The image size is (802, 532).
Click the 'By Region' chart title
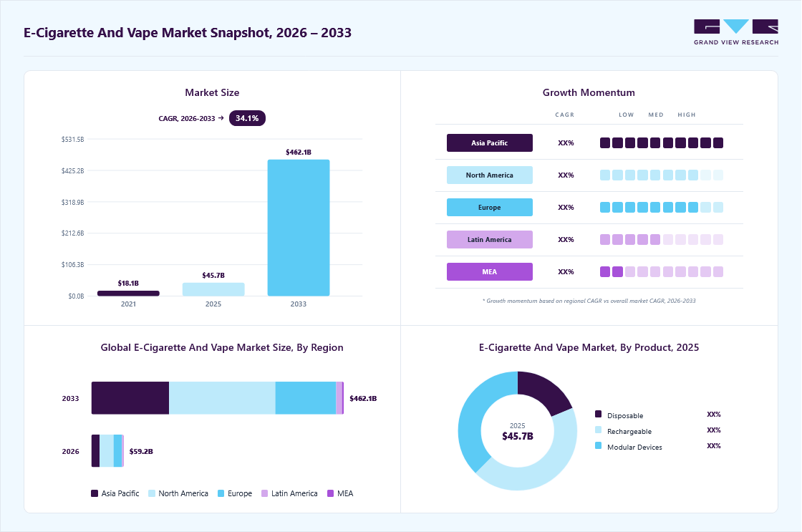coord(222,347)
